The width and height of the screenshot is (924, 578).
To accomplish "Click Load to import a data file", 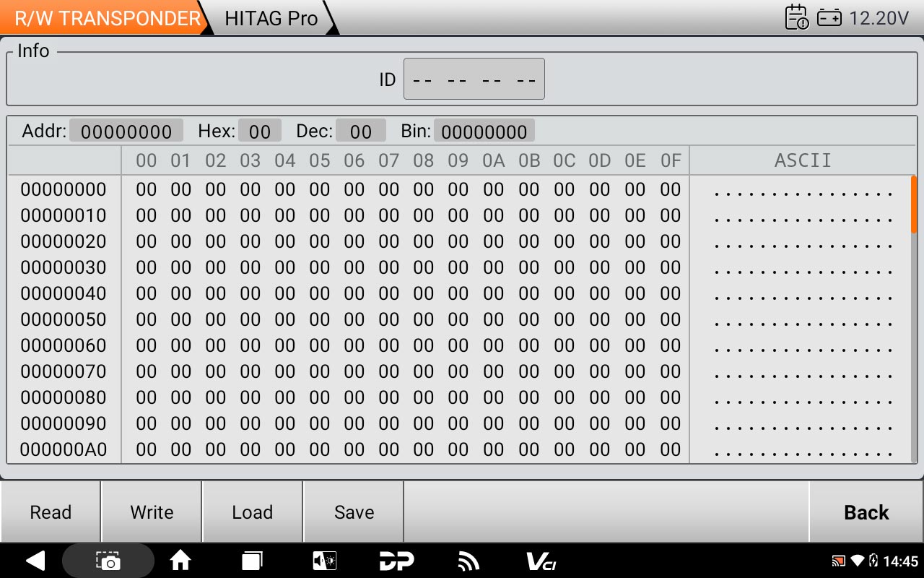I will 252,512.
